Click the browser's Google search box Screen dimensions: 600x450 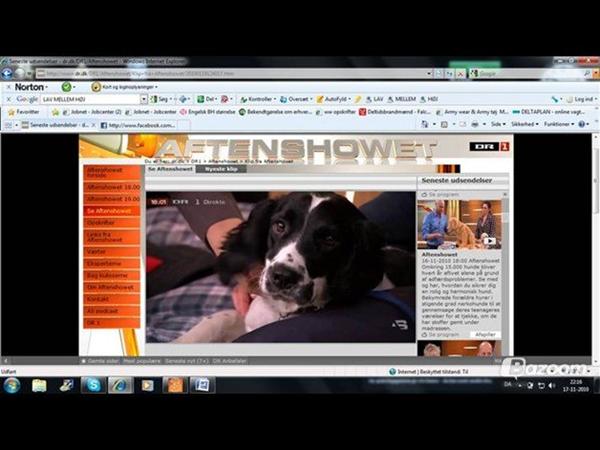[x=530, y=73]
